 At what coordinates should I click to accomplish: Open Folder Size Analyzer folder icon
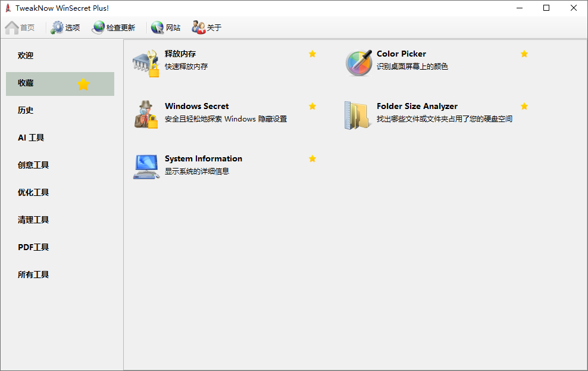(x=357, y=115)
